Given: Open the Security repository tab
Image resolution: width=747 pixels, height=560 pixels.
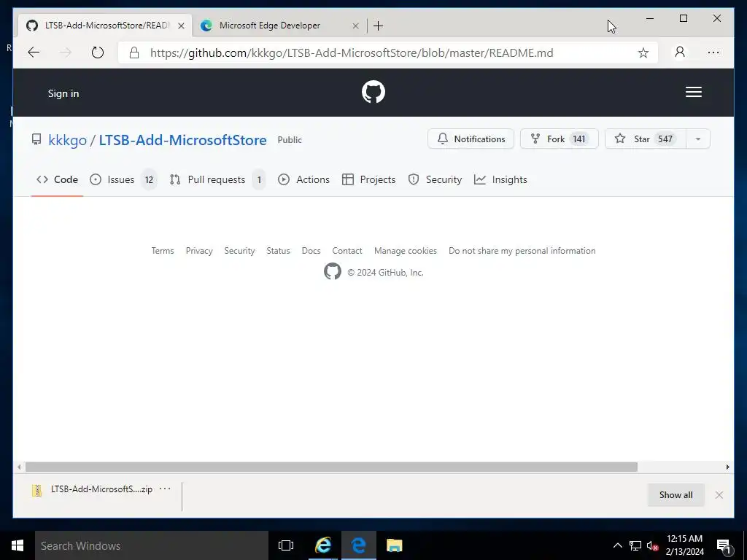Looking at the screenshot, I should click(x=435, y=179).
